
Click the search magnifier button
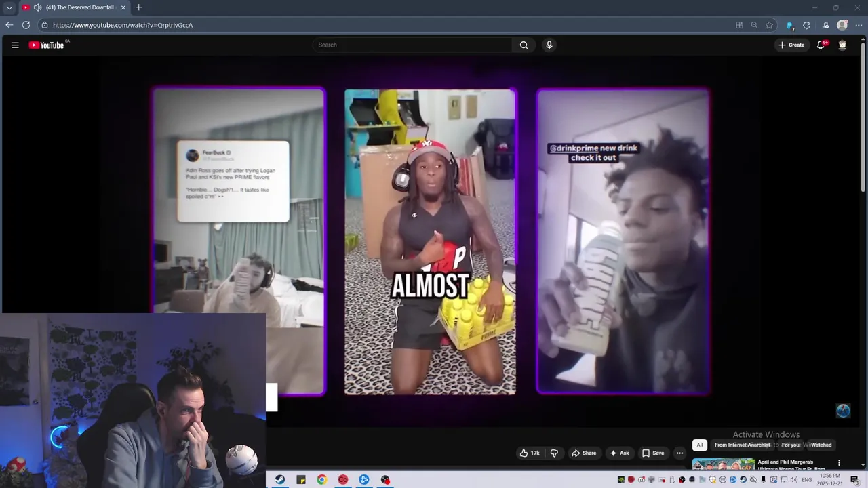tap(524, 45)
